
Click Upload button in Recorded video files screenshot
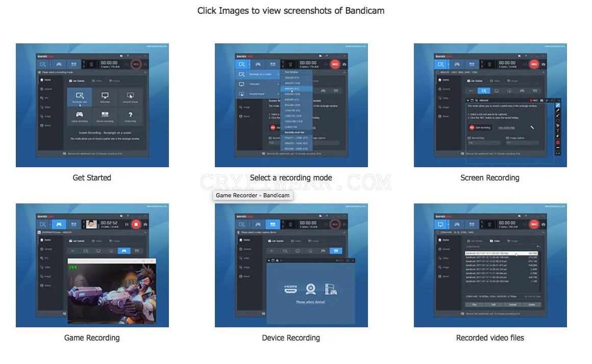click(512, 304)
